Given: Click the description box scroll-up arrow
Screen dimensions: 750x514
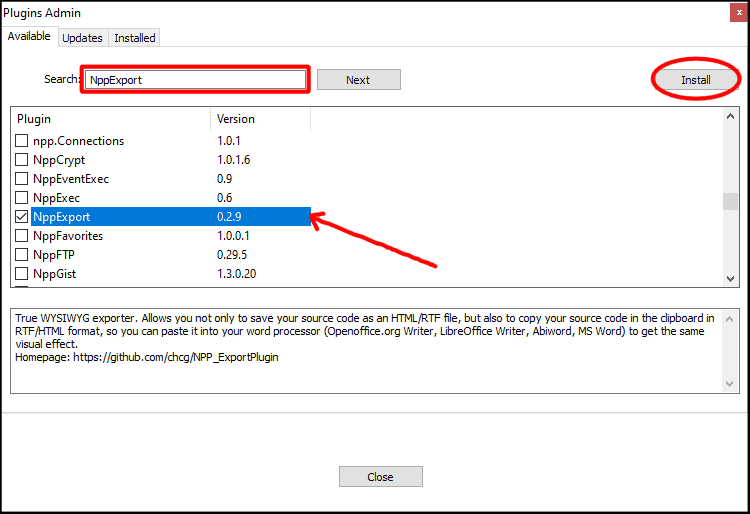Looking at the screenshot, I should click(x=729, y=319).
